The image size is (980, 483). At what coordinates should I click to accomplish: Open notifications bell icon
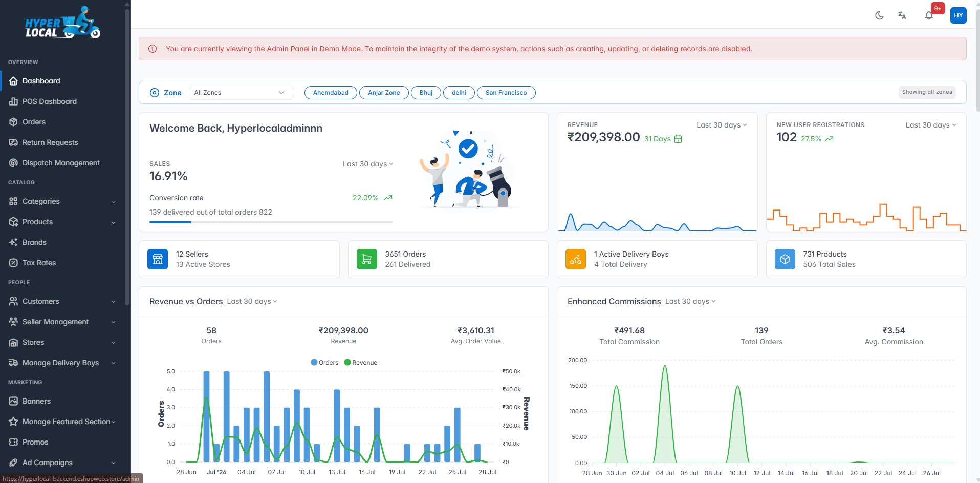point(929,15)
